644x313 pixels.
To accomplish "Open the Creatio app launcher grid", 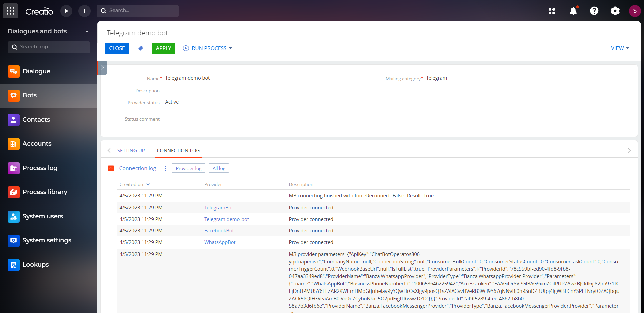I will coord(10,11).
